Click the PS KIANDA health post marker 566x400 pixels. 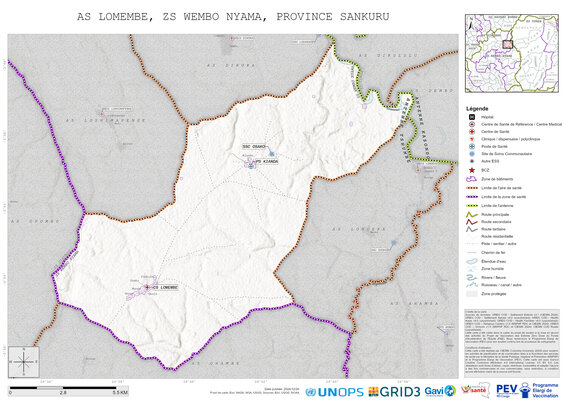pos(251,166)
